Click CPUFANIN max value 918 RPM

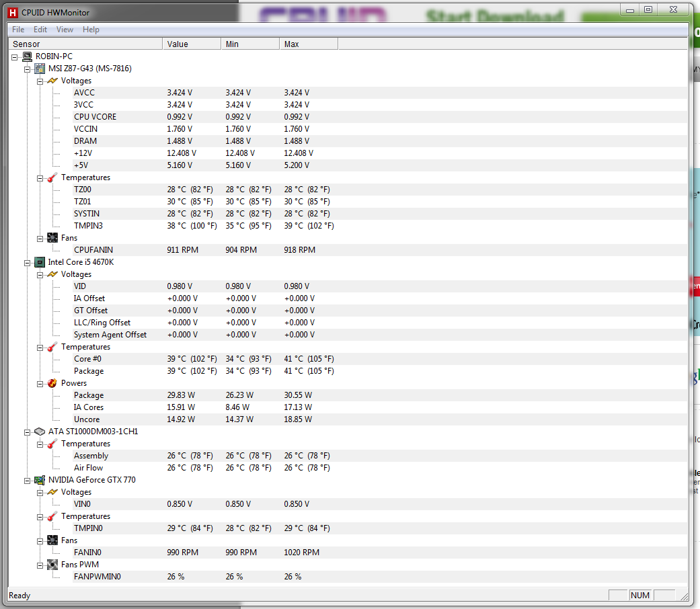[299, 250]
